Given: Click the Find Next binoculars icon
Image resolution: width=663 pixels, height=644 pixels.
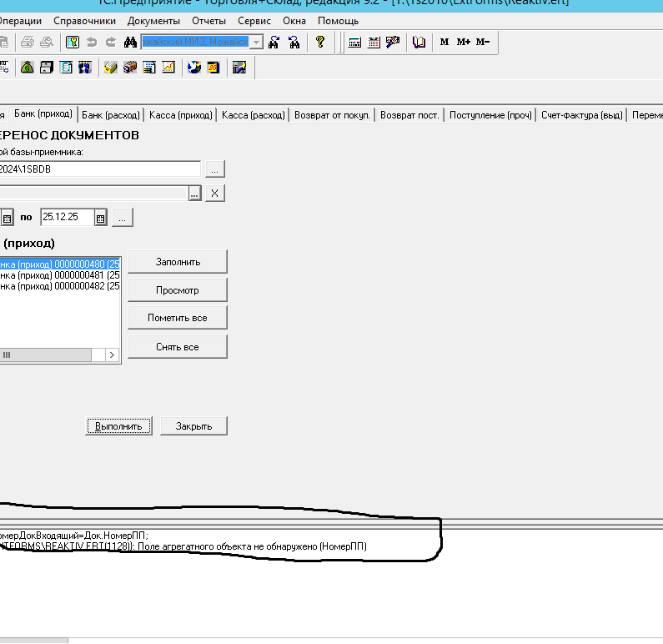Looking at the screenshot, I should (x=274, y=42).
